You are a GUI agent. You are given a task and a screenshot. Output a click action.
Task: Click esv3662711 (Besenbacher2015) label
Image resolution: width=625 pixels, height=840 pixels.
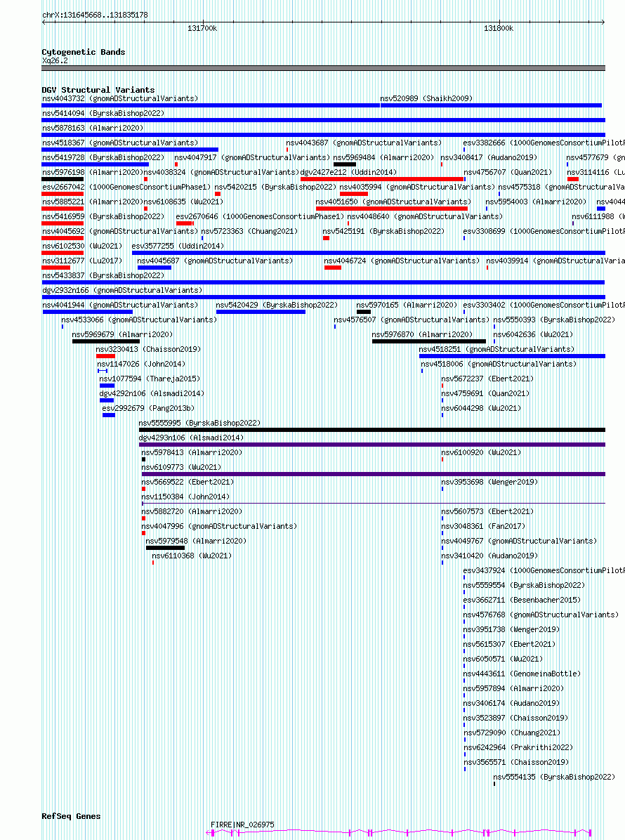(522, 600)
